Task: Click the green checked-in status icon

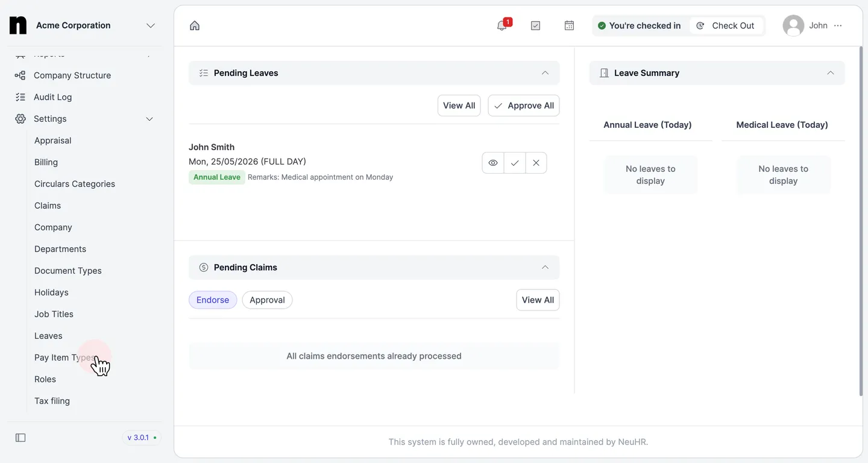Action: click(x=602, y=25)
